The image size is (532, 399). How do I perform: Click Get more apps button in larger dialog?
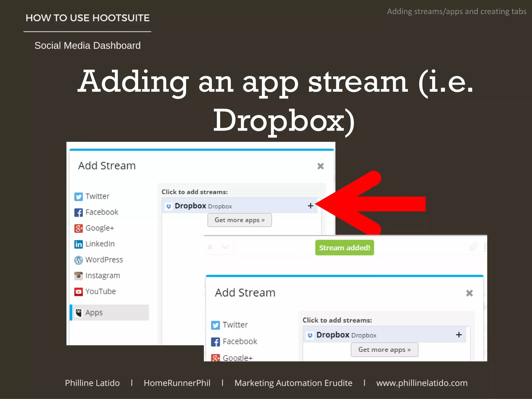[240, 220]
